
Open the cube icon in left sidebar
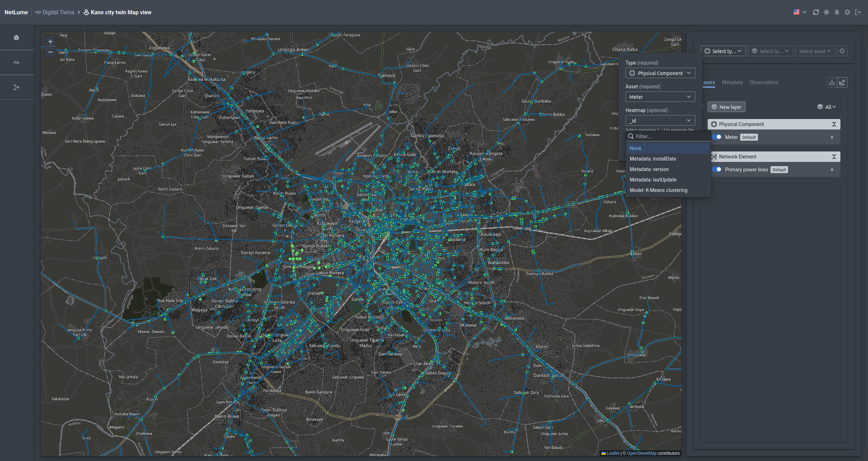coord(16,38)
